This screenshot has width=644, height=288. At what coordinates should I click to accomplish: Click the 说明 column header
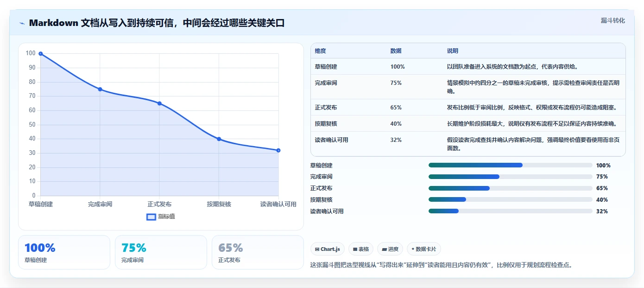tap(453, 51)
